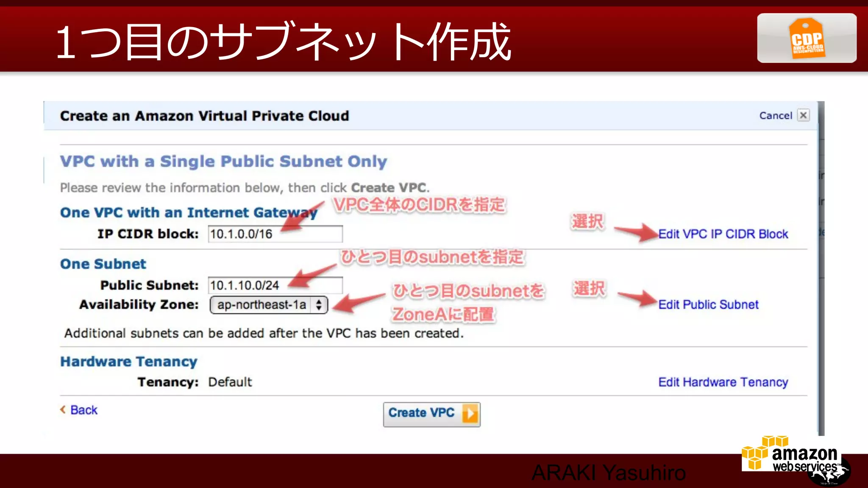The image size is (868, 488).
Task: Open Edit VPC IP CIDR Block link
Action: (723, 234)
